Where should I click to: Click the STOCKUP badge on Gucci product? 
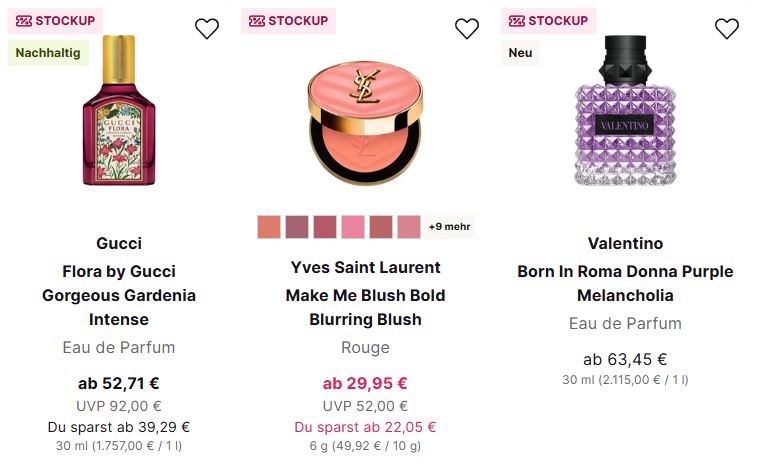[56, 21]
